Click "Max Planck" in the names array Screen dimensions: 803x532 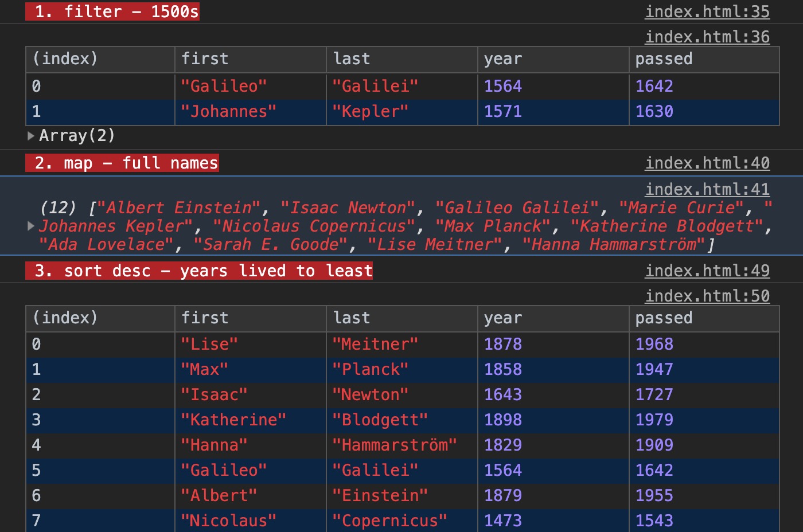(493, 226)
